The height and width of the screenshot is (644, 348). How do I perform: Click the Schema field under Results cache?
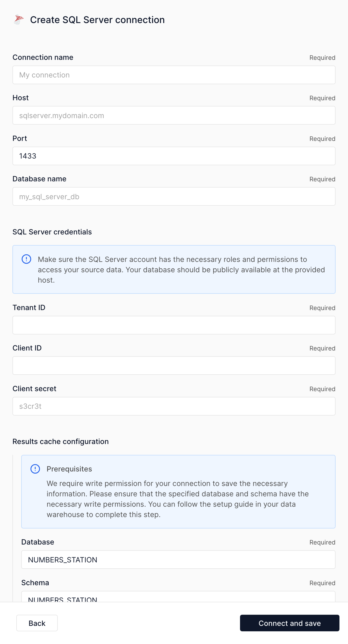pyautogui.click(x=178, y=598)
